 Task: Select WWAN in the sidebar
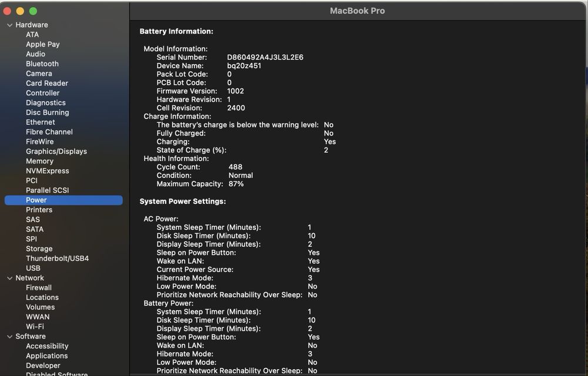(x=38, y=317)
